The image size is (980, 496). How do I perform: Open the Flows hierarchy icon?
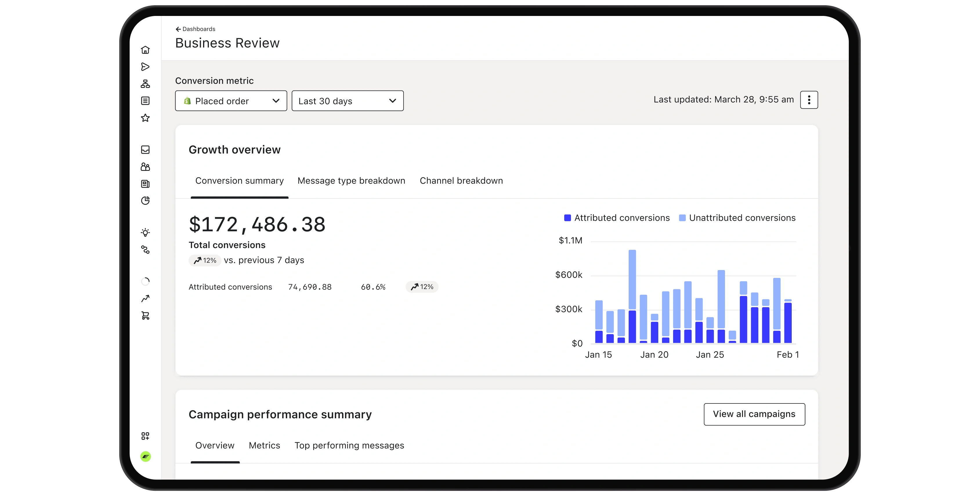[x=145, y=84]
